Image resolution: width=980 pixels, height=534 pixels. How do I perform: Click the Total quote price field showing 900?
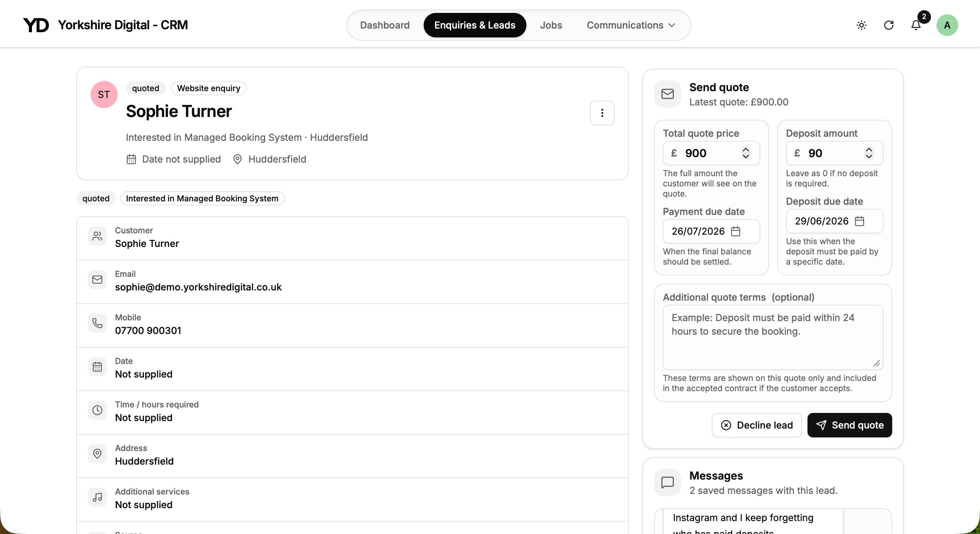[711, 153]
